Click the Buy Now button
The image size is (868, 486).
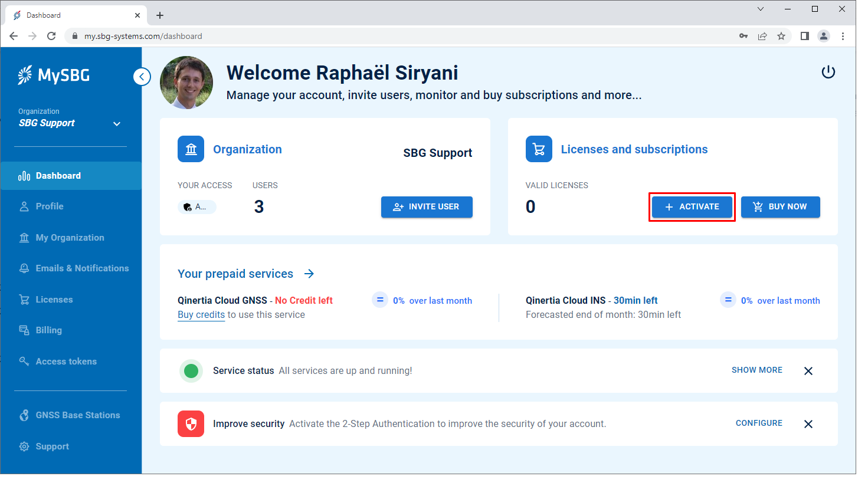coord(781,207)
